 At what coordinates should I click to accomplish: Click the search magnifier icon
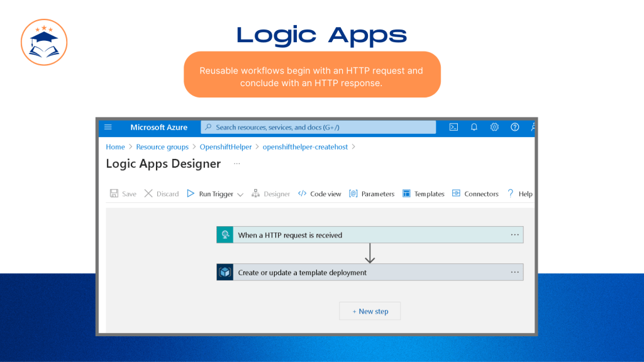coord(209,127)
